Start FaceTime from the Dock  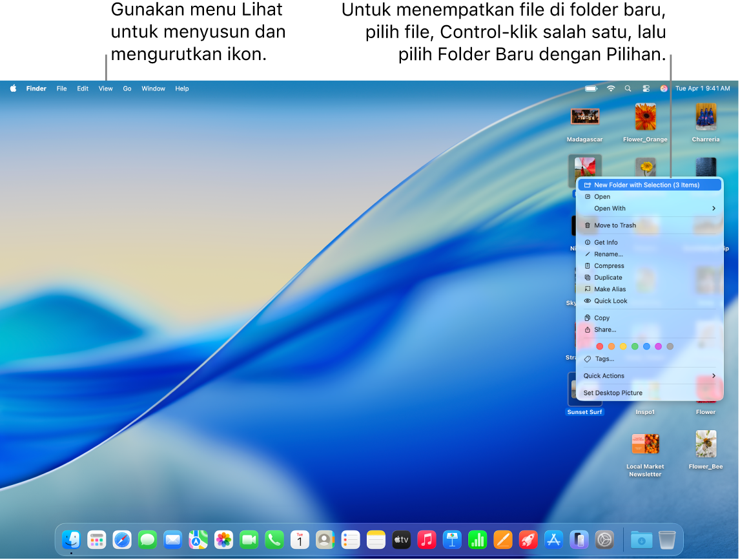[249, 539]
